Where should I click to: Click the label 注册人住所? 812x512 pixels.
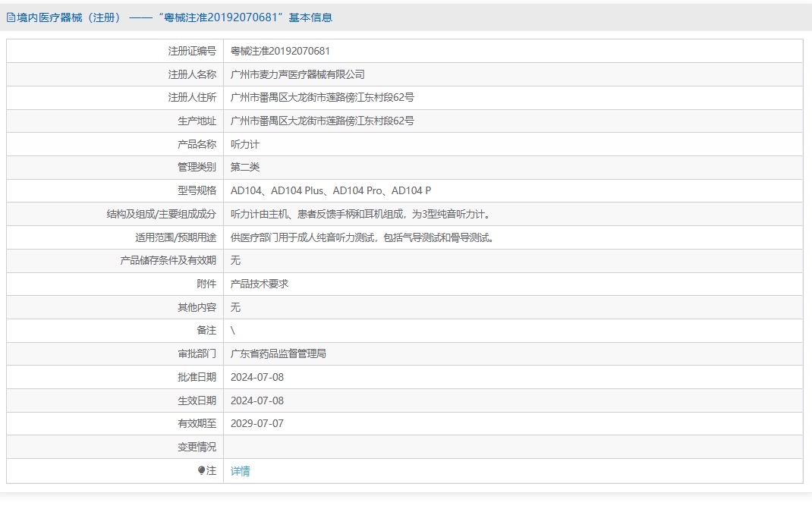[x=192, y=97]
